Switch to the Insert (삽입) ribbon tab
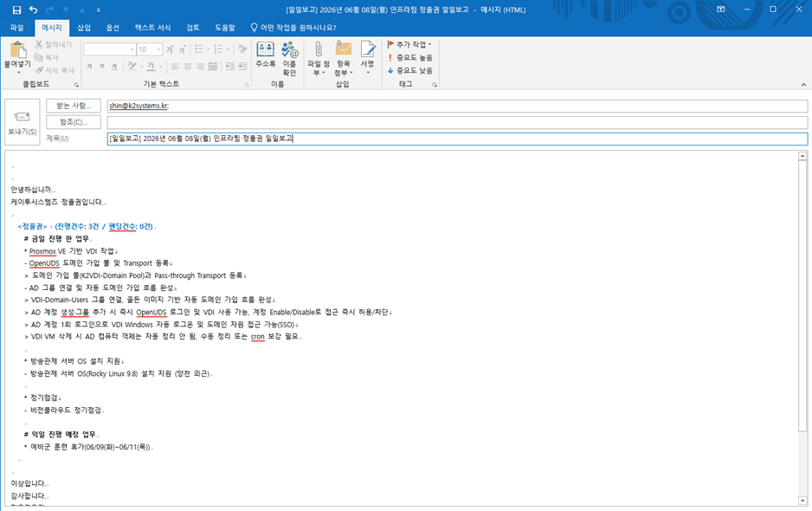This screenshot has width=812, height=511. coord(84,28)
